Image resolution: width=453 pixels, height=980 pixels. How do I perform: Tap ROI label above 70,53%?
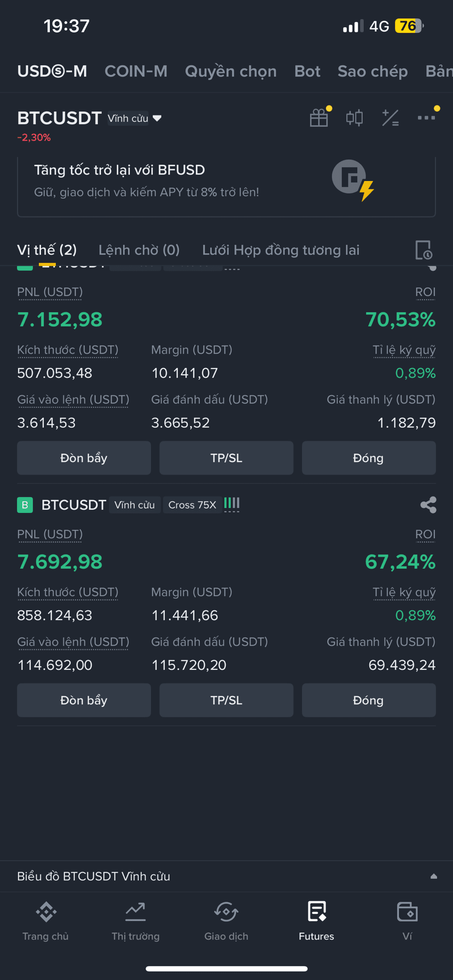426,292
